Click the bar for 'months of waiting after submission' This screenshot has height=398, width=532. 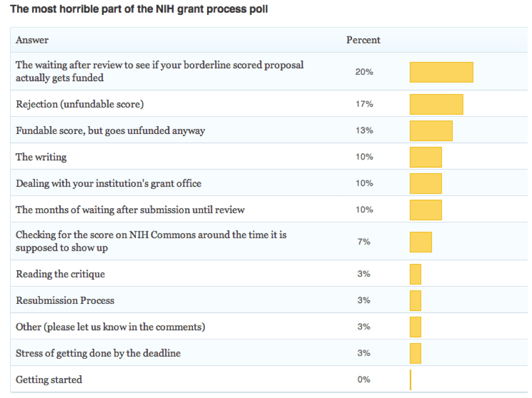(x=426, y=210)
